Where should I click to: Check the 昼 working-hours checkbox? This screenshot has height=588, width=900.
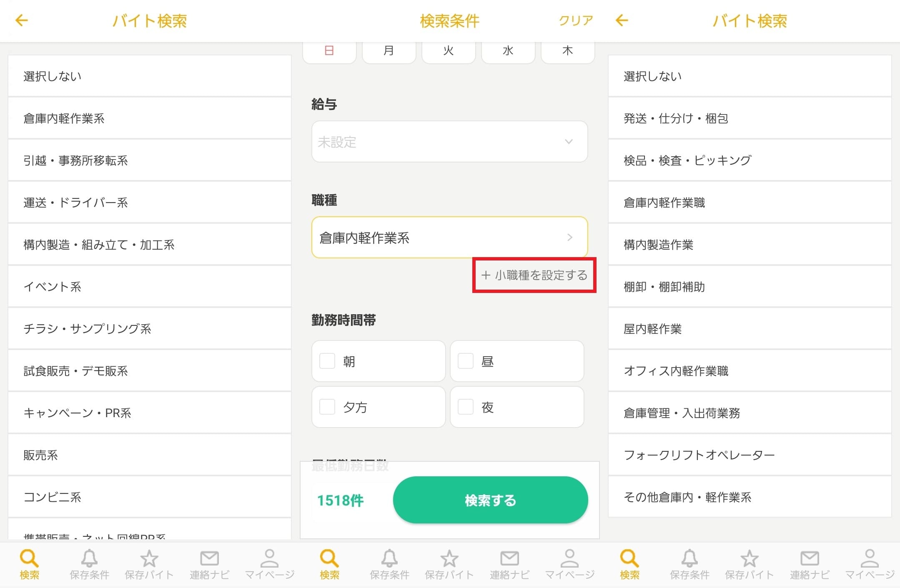tap(466, 361)
